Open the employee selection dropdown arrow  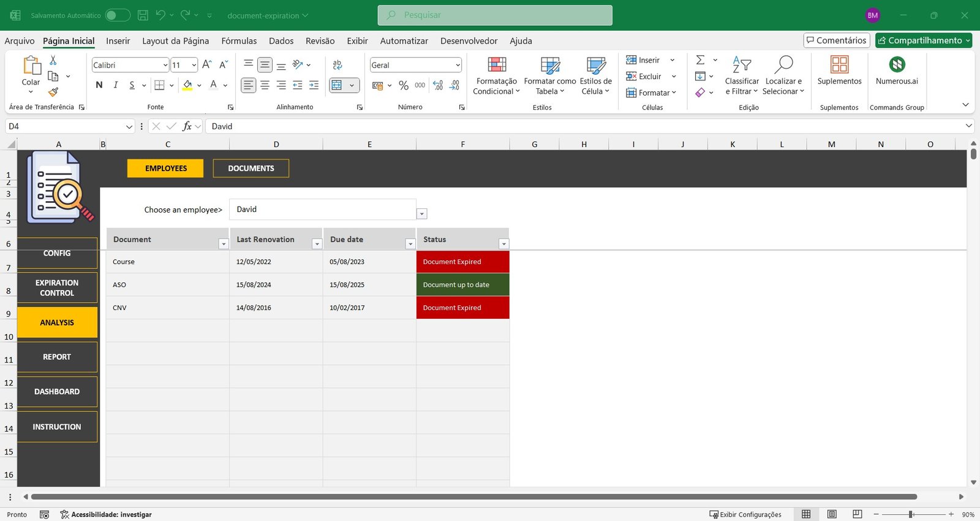point(422,214)
